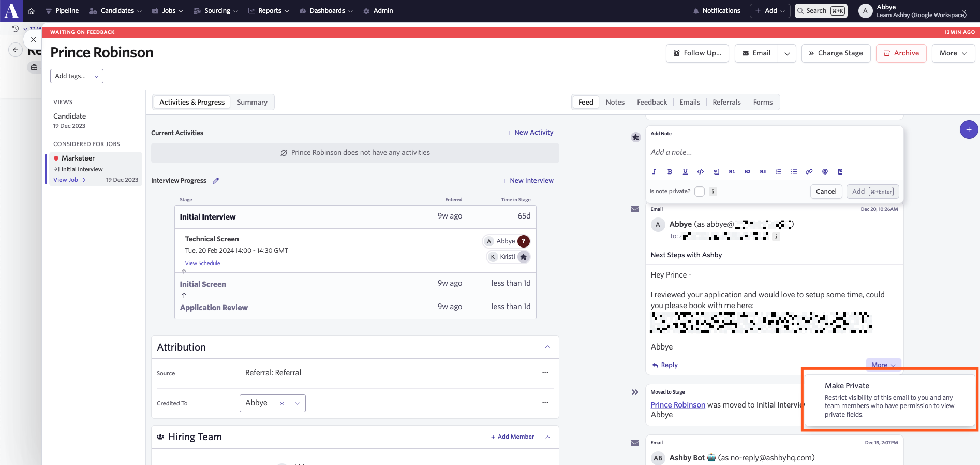
Task: Click the Change Stage button
Action: [836, 53]
